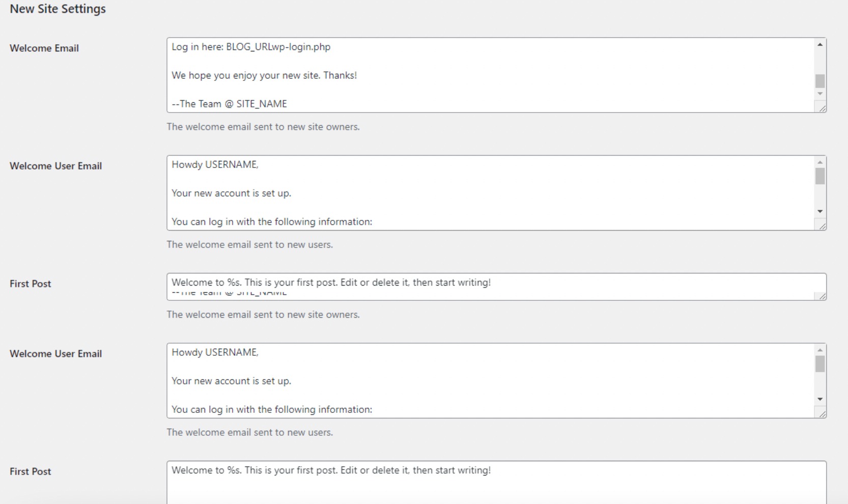848x504 pixels.
Task: Click the resize grip of the Welcome Email box
Action: coord(822,108)
